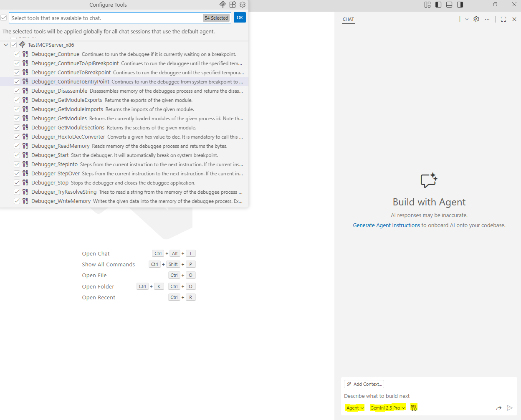This screenshot has width=521, height=420.
Task: Click the configure tools icon in chat input
Action: point(414,407)
